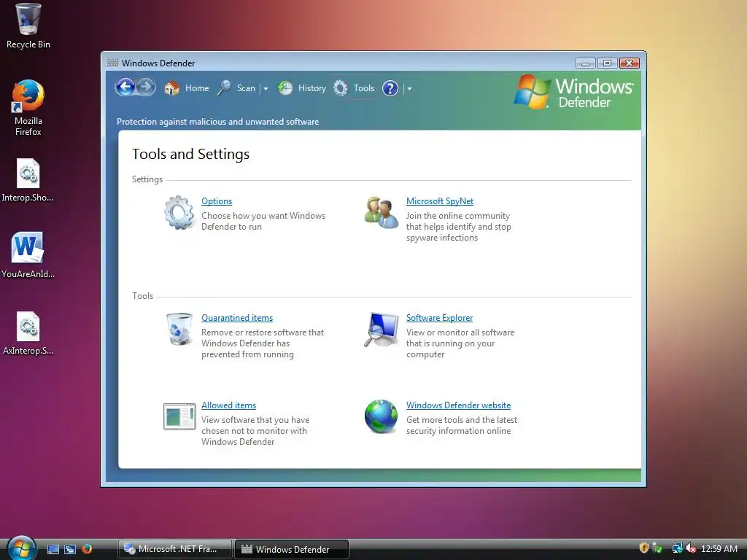Click the Windows Defender title bar icon
The image size is (747, 560).
[x=112, y=63]
